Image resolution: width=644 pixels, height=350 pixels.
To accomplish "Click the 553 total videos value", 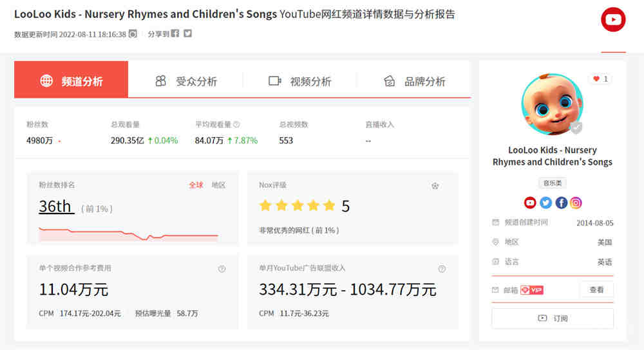I will point(286,141).
